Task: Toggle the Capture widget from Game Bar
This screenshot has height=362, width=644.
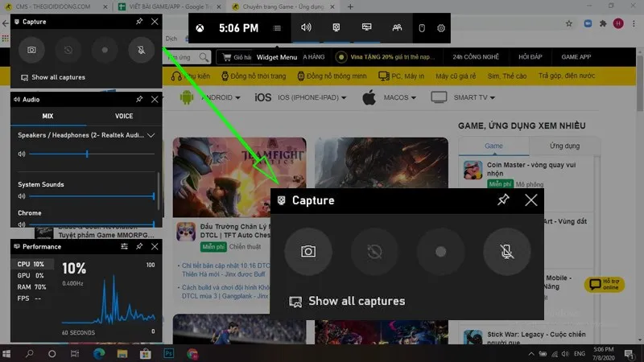Action: coord(336,28)
